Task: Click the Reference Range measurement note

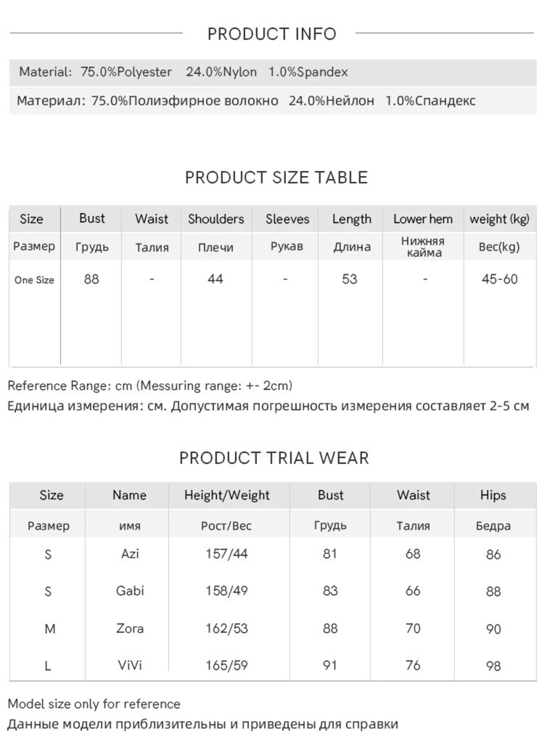Action: [150, 386]
